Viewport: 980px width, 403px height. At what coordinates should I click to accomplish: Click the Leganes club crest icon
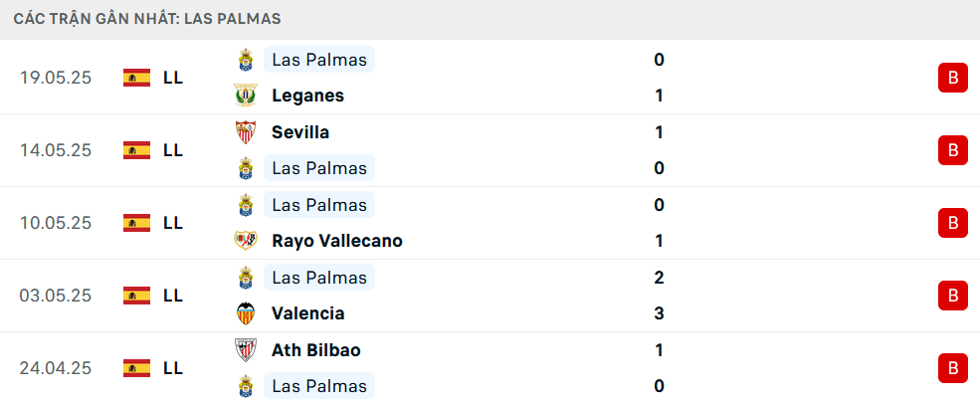[245, 96]
